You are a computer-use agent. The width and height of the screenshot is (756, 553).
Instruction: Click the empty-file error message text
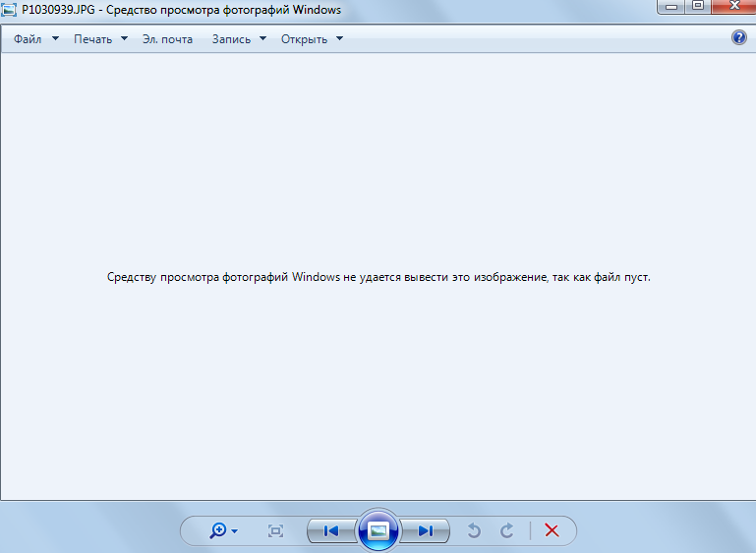(x=378, y=277)
